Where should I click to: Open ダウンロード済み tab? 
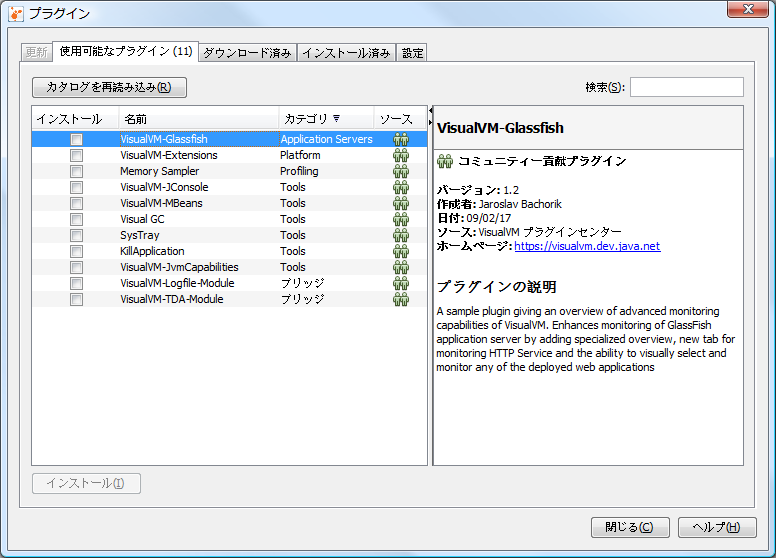(x=247, y=52)
